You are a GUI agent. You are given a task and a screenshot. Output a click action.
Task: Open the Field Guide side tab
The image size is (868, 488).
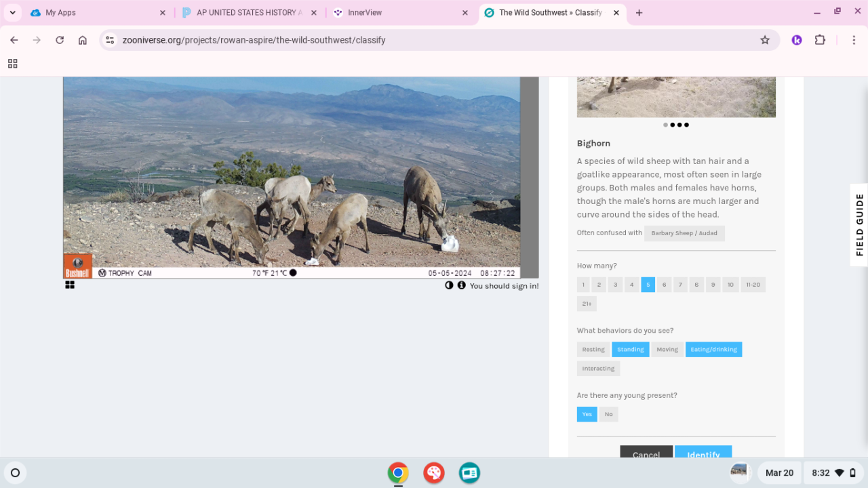pyautogui.click(x=859, y=224)
